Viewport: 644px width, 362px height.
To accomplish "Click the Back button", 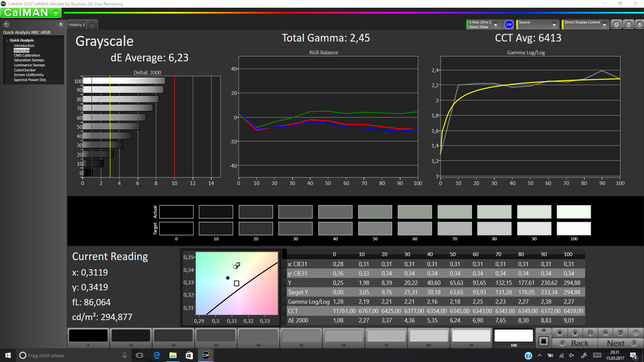I will click(575, 343).
